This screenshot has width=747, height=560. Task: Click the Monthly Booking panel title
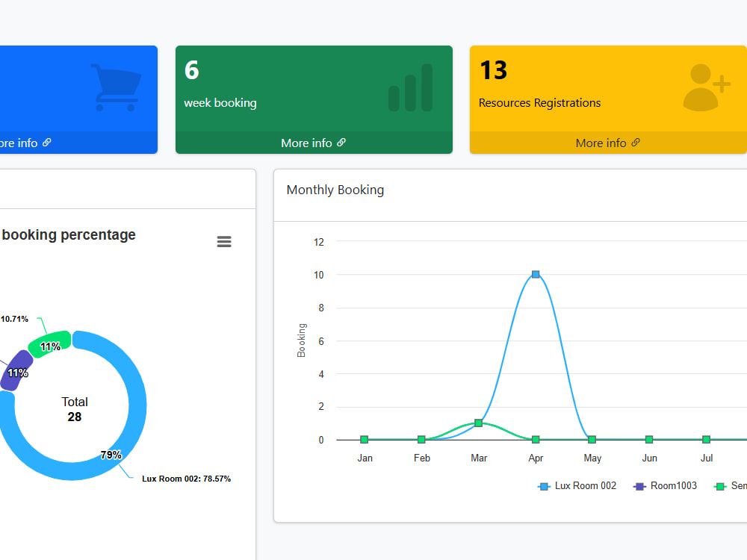335,190
